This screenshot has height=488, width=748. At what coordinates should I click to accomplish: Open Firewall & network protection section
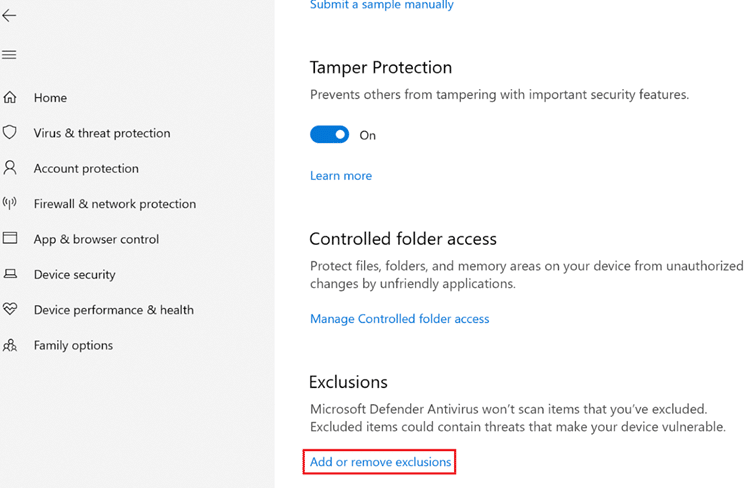[x=115, y=204]
